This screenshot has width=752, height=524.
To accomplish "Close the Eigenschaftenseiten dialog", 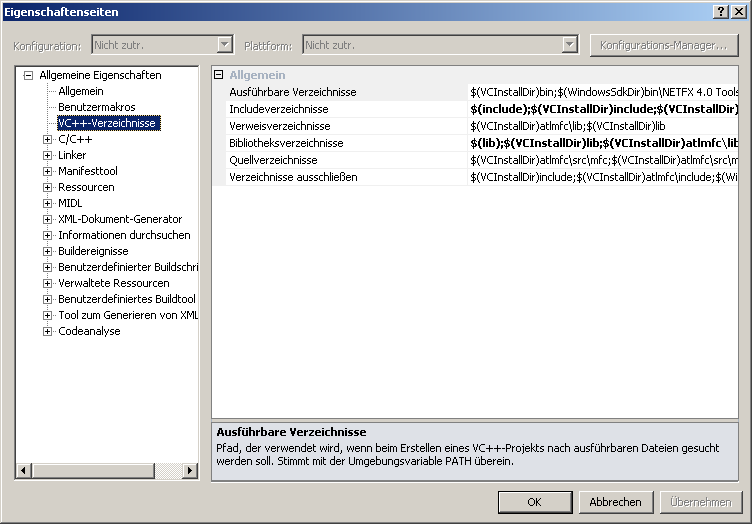I will [x=739, y=12].
